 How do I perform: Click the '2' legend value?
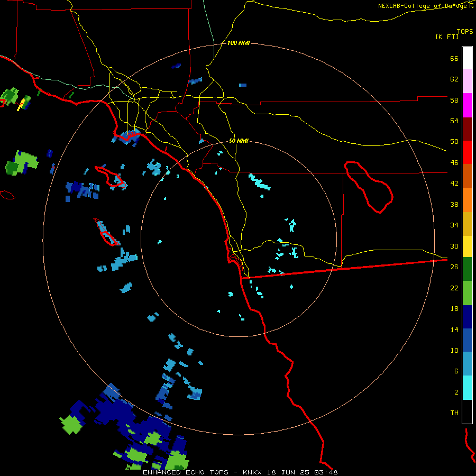coord(456,392)
